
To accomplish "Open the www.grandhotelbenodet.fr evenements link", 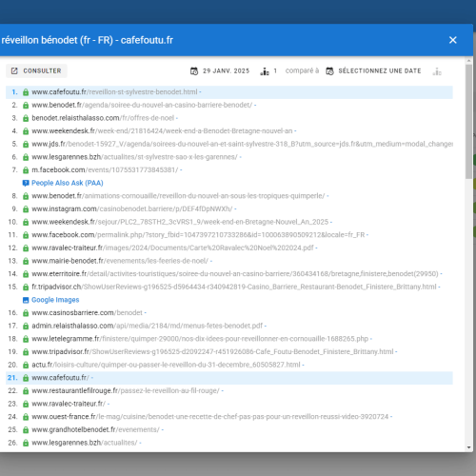I will (95, 429).
